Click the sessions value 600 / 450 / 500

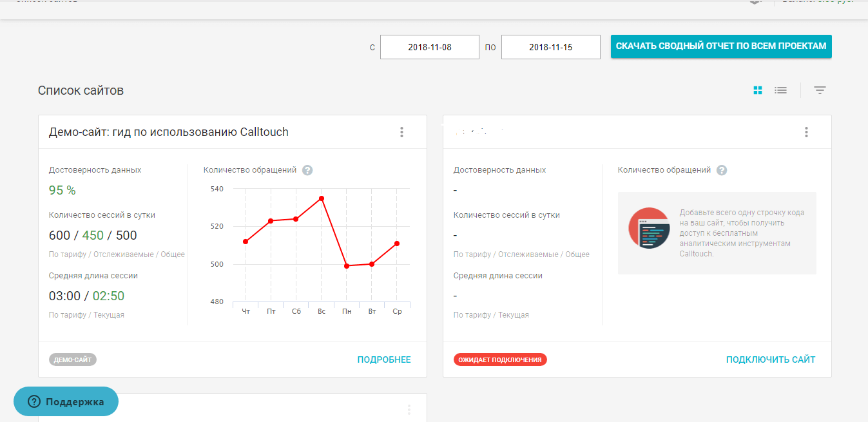click(x=93, y=235)
